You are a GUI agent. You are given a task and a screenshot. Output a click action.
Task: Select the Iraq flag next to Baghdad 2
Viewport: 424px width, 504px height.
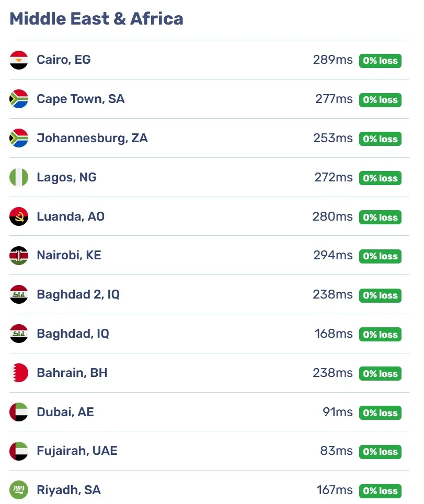tap(19, 294)
